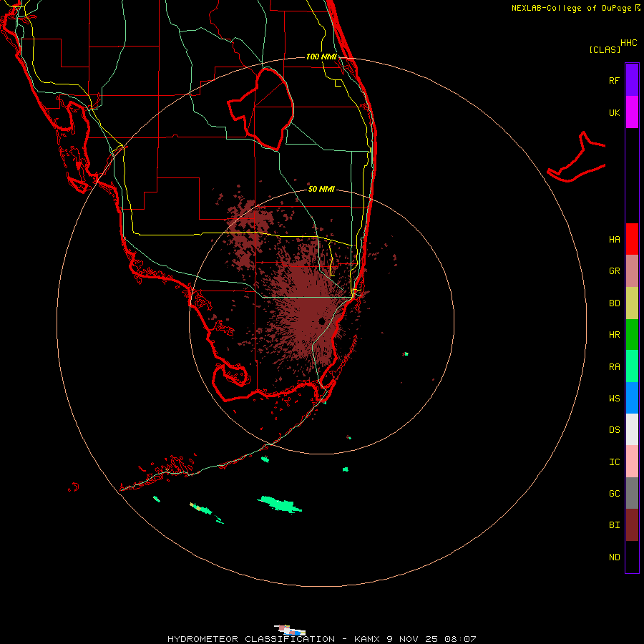Click the "KAMX" radar station identifier
Viewport: 644px width, 644px height.
tap(368, 639)
